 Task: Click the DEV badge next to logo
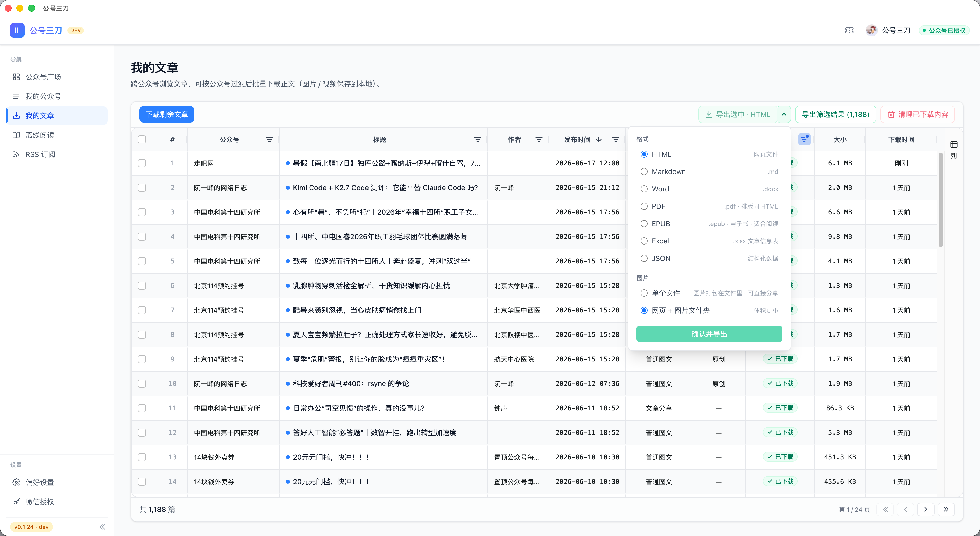click(x=76, y=30)
